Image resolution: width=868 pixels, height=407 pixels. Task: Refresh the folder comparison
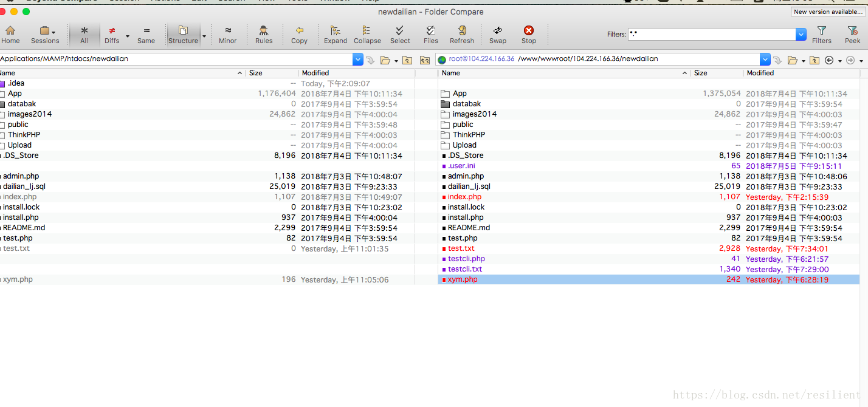[x=462, y=35]
